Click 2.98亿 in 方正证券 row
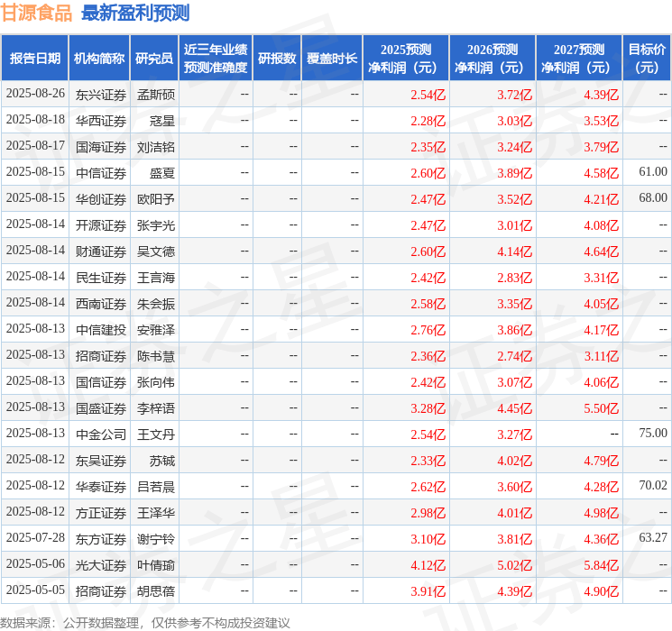Image resolution: width=672 pixels, height=631 pixels. 428,513
